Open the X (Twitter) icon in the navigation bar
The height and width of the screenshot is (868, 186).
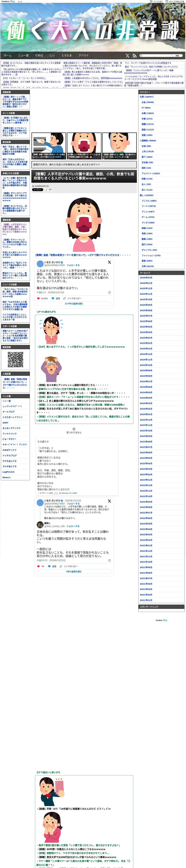[127, 56]
